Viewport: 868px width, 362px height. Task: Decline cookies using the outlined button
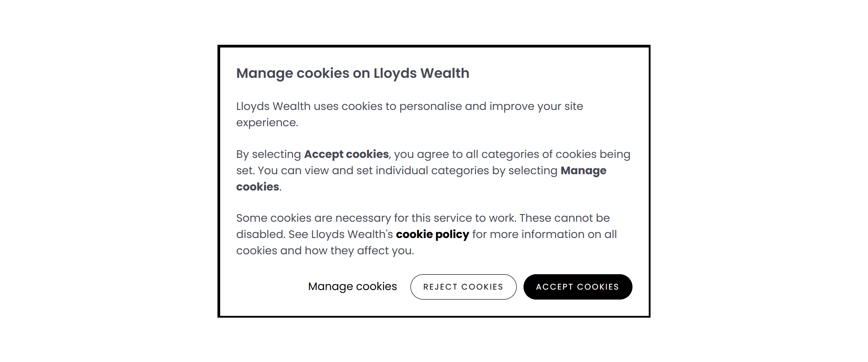pyautogui.click(x=463, y=286)
